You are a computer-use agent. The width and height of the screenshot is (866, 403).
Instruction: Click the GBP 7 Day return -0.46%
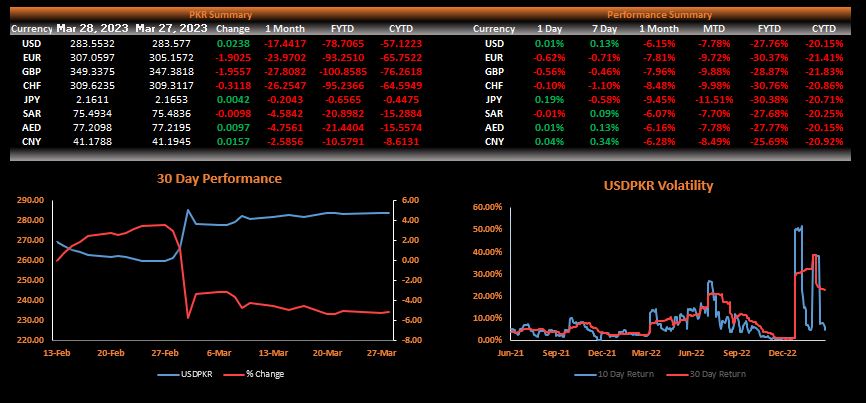pos(603,71)
